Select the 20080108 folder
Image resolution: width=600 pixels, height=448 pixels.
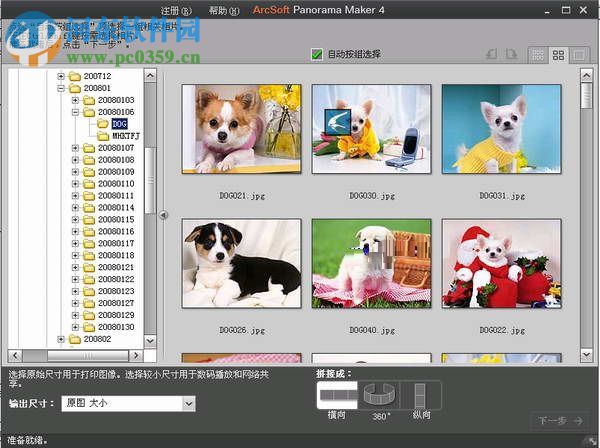point(116,160)
